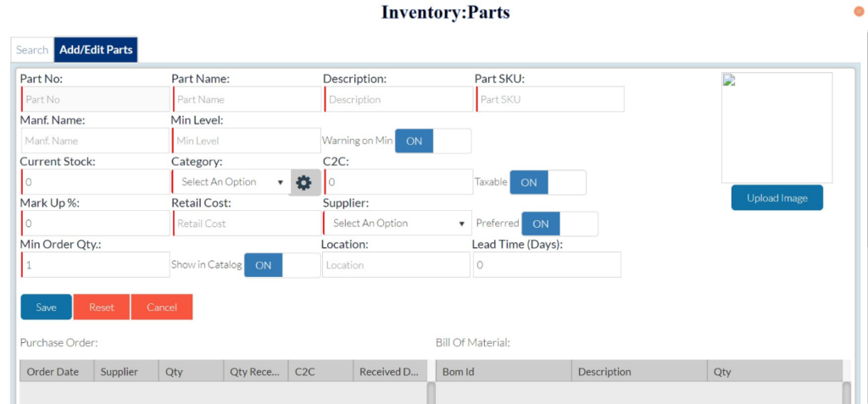Click the Retail Cost input field

click(x=246, y=224)
